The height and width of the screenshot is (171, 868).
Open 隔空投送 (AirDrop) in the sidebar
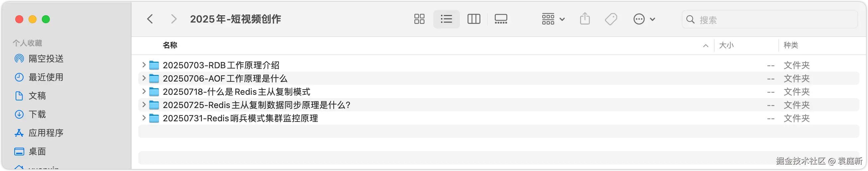46,59
